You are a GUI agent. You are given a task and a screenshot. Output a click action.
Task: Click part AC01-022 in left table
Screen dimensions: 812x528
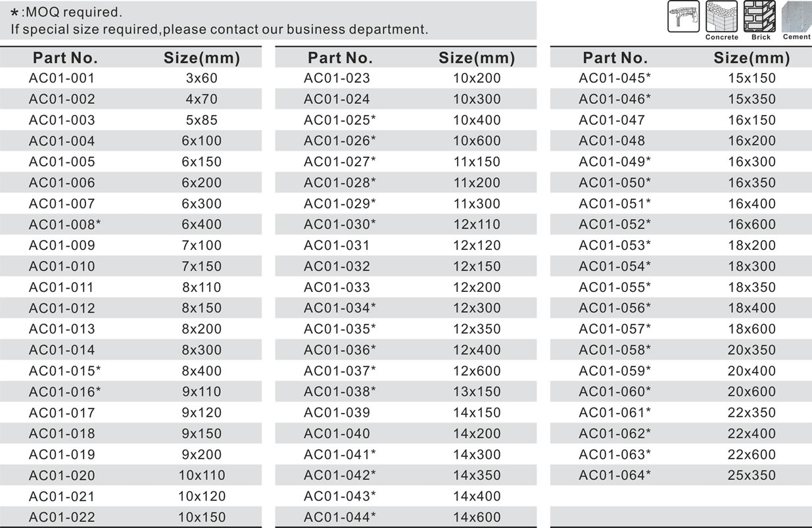tap(62, 517)
